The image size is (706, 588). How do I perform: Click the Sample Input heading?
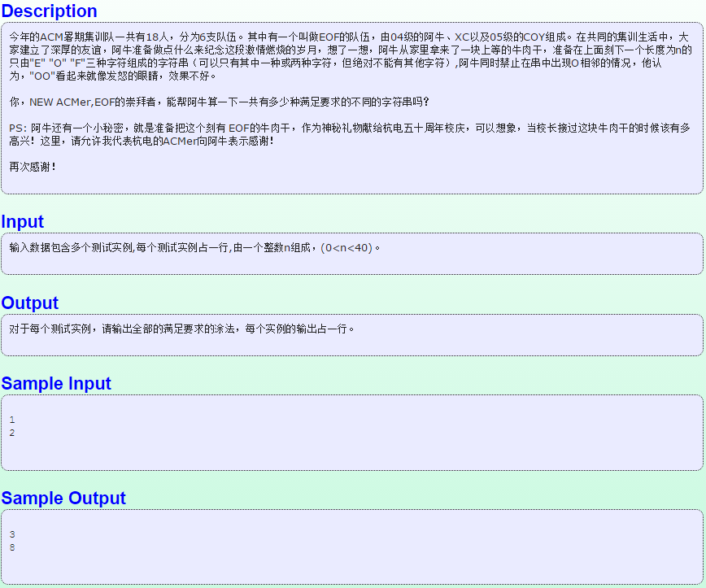[x=56, y=383]
